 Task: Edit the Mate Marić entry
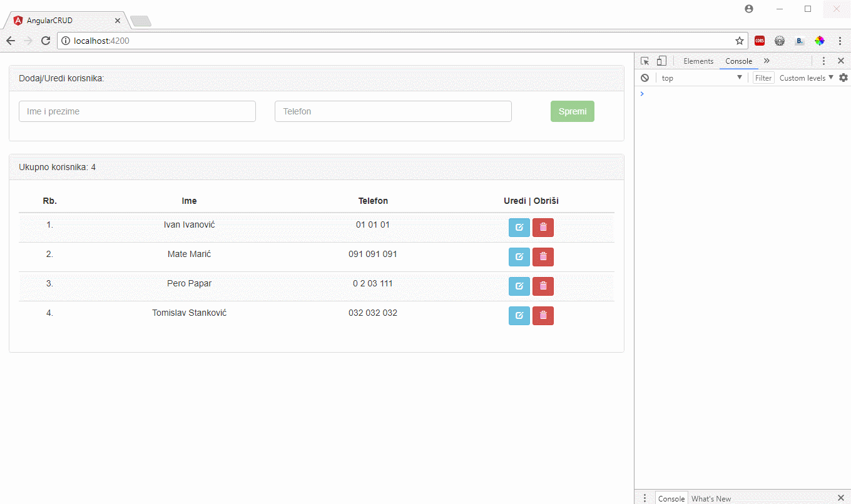[x=519, y=257]
